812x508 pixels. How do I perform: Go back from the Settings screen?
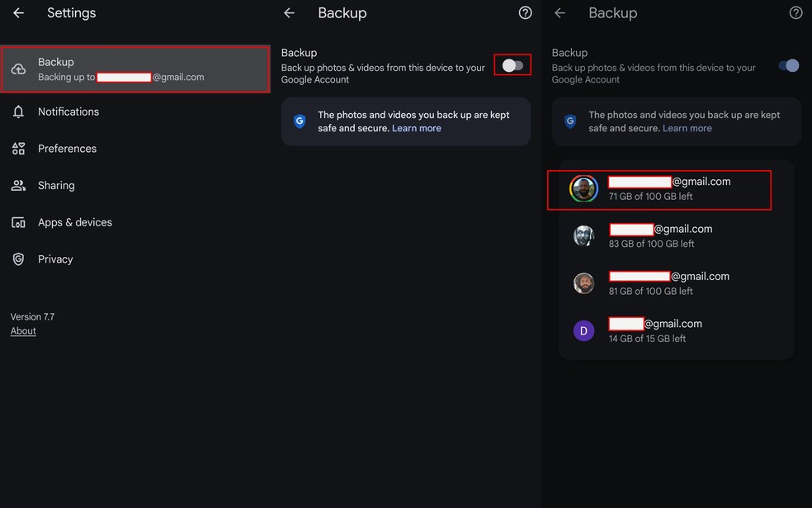click(18, 13)
